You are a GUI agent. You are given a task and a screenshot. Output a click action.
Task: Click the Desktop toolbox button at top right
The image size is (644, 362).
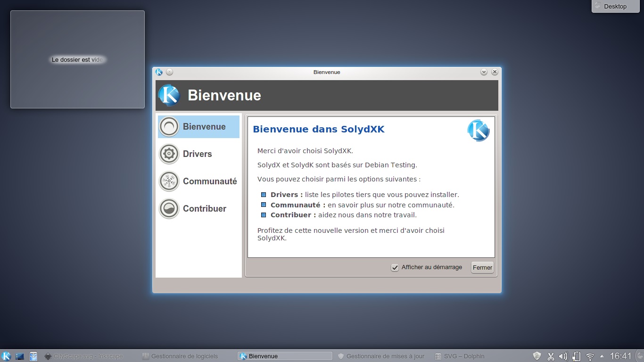pyautogui.click(x=615, y=6)
